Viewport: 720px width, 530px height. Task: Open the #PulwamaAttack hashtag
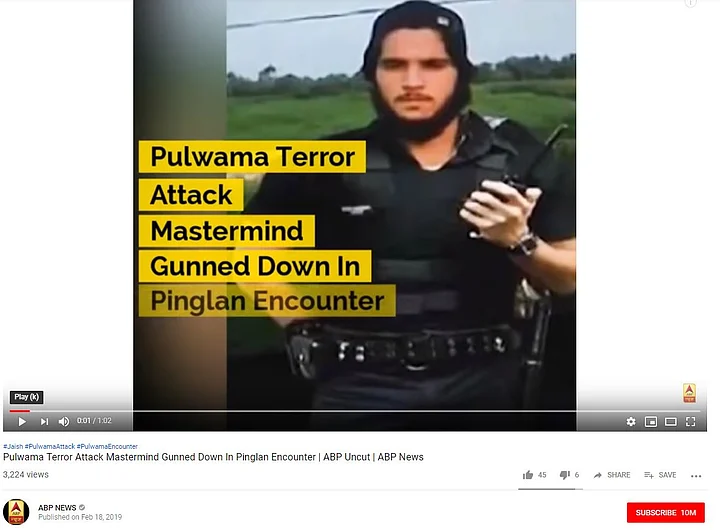point(50,446)
